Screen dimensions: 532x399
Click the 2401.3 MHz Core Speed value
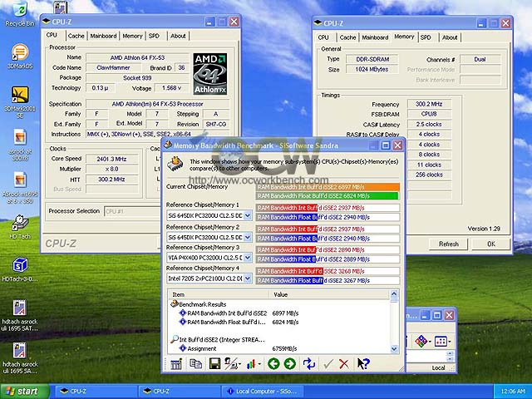pos(111,159)
